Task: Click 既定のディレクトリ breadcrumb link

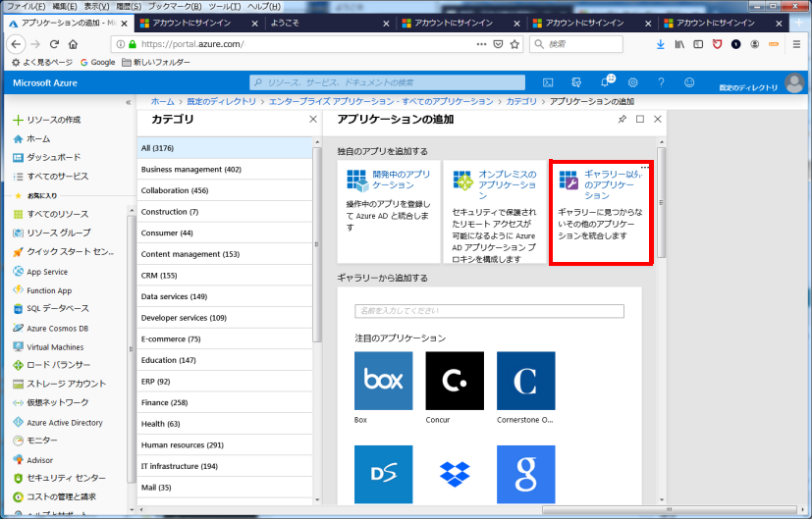Action: point(221,101)
